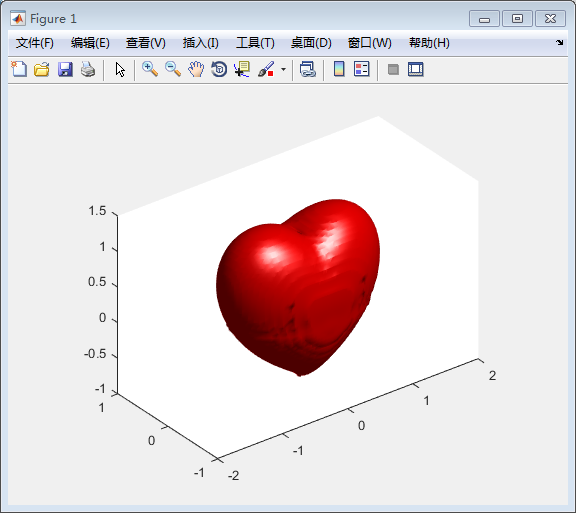The height and width of the screenshot is (513, 576).
Task: Click the dock figure arrow at menu bar right
Action: click(x=559, y=42)
